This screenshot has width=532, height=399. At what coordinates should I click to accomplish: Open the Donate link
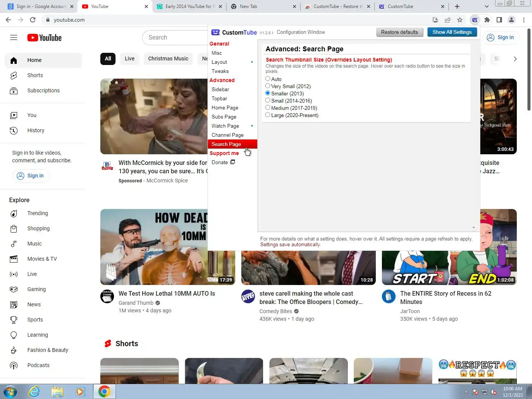(x=223, y=162)
